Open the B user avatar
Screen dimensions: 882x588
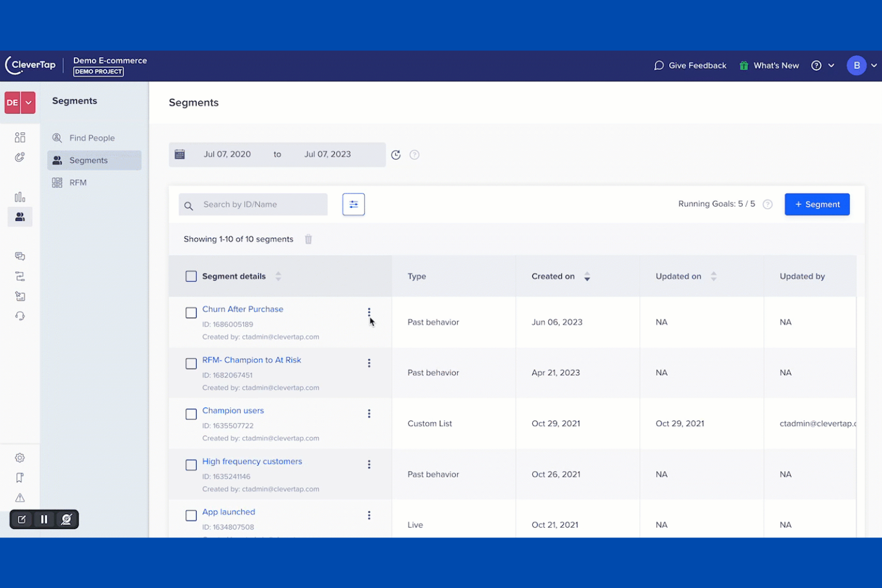[856, 66]
